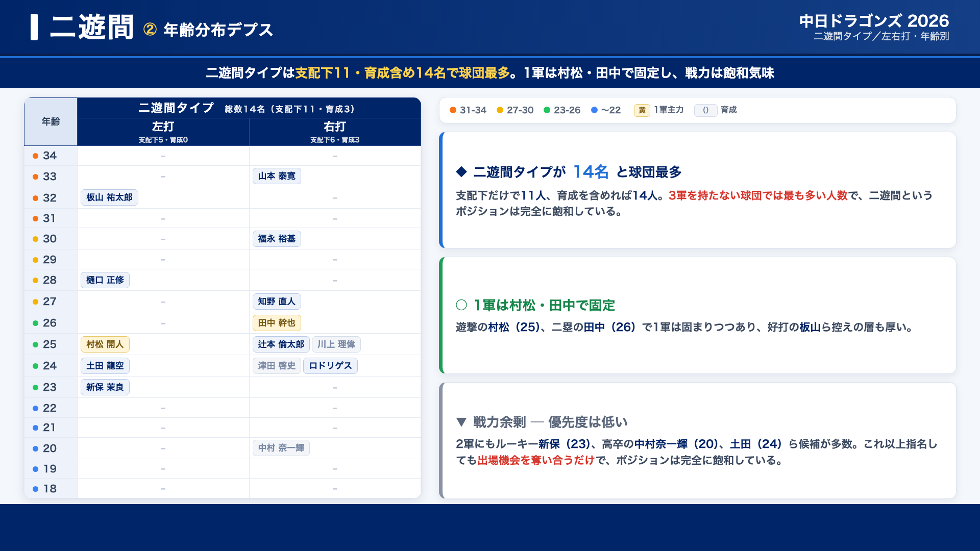Click the 左打 column header
The image size is (980, 551).
(x=163, y=132)
